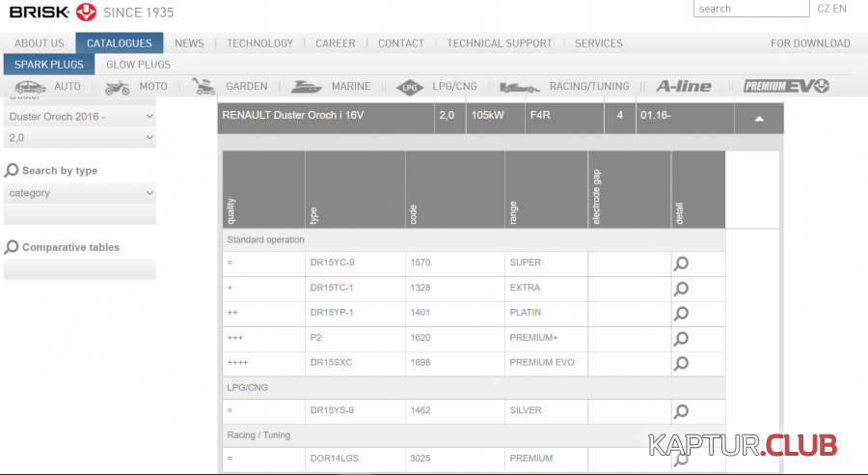This screenshot has height=475, width=868.
Task: Click the code column header
Action: click(455, 189)
